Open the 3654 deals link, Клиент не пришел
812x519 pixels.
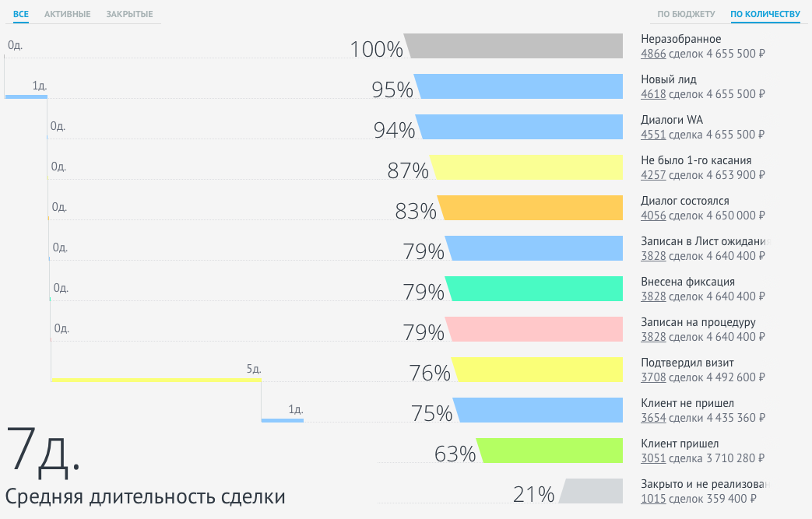653,418
